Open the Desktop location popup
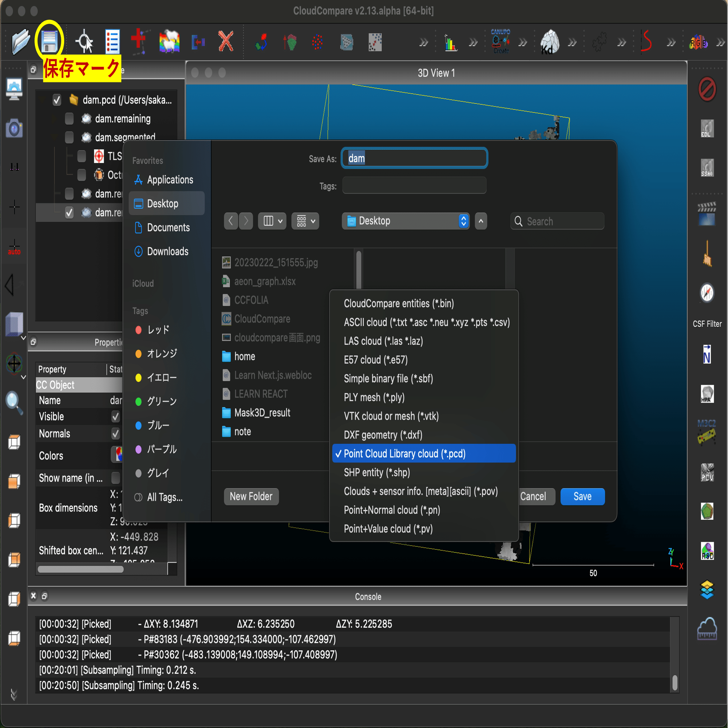The image size is (728, 728). click(405, 221)
